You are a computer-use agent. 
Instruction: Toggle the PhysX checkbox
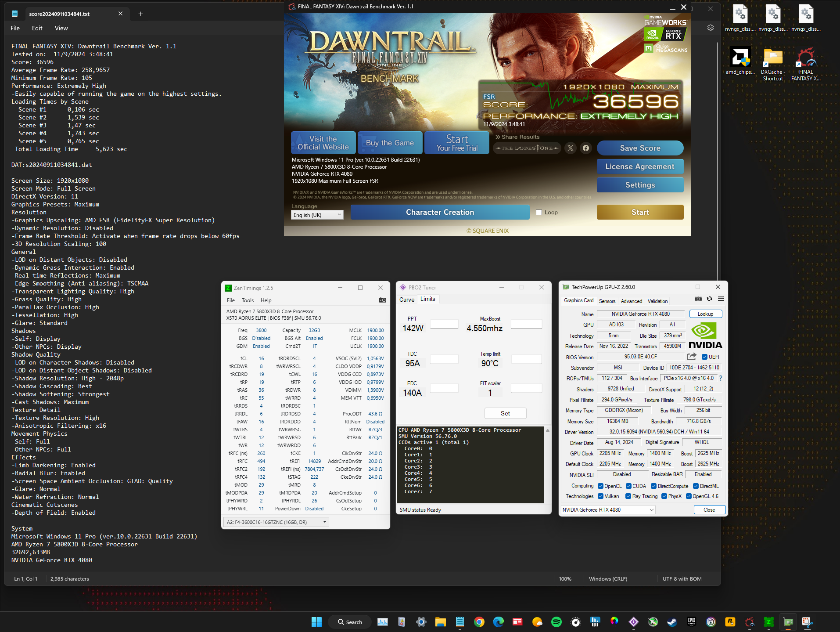[664, 496]
